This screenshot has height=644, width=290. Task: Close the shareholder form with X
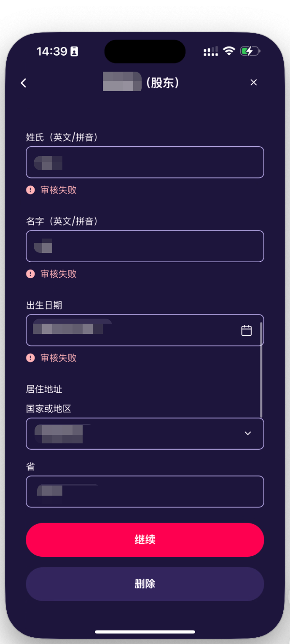pyautogui.click(x=253, y=83)
